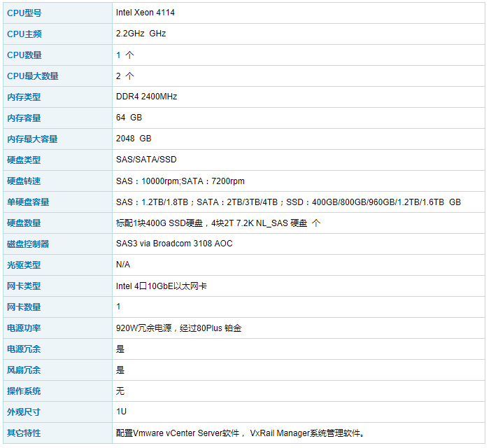Click the 操作系统 label
This screenshot has height=448, width=491.
pos(24,391)
